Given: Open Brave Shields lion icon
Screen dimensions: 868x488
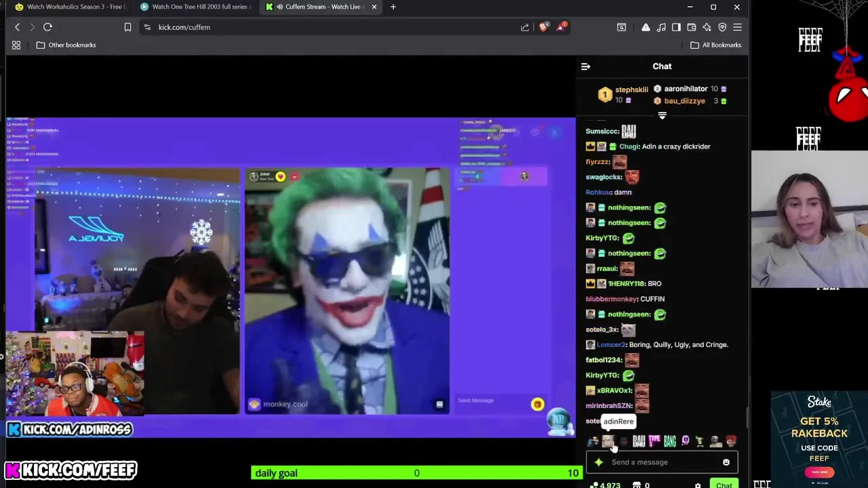Looking at the screenshot, I should 543,27.
